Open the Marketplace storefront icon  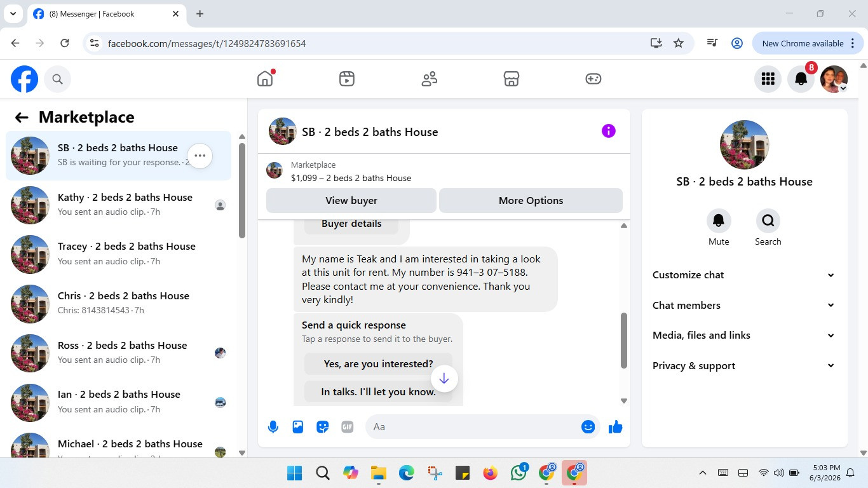click(512, 79)
